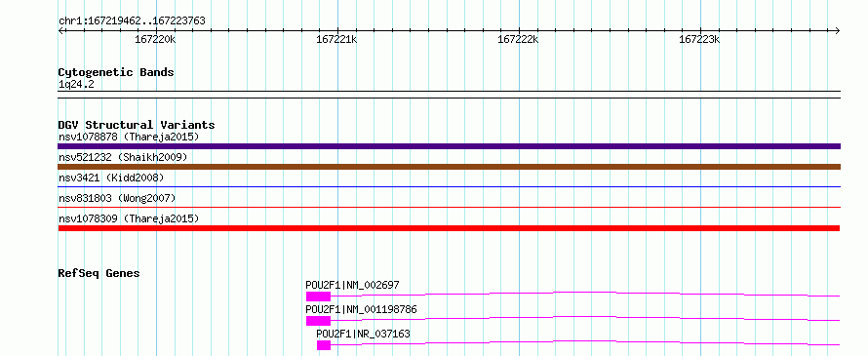This screenshot has height=356, width=868.
Task: Open the nsv521232 (Shaikh2009) label
Action: (x=123, y=157)
